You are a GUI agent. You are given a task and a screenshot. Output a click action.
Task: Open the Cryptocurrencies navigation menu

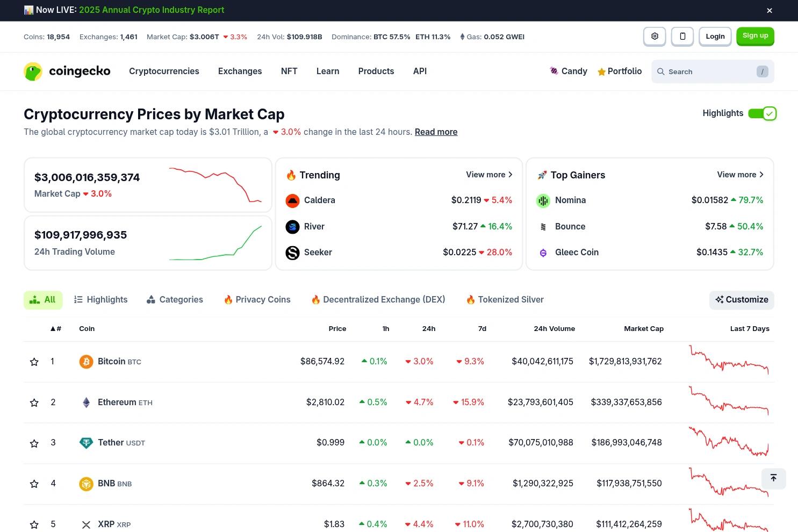tap(164, 71)
